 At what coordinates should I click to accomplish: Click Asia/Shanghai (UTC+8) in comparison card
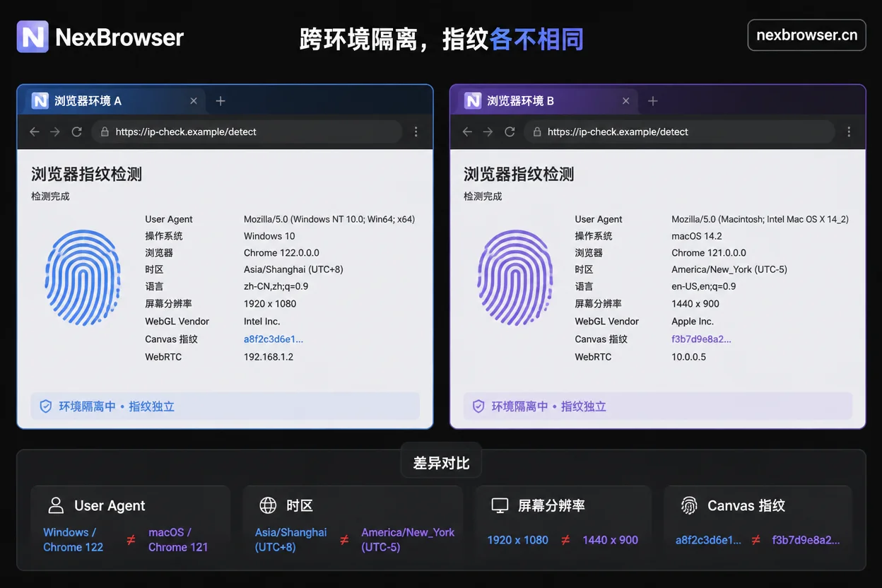[290, 540]
